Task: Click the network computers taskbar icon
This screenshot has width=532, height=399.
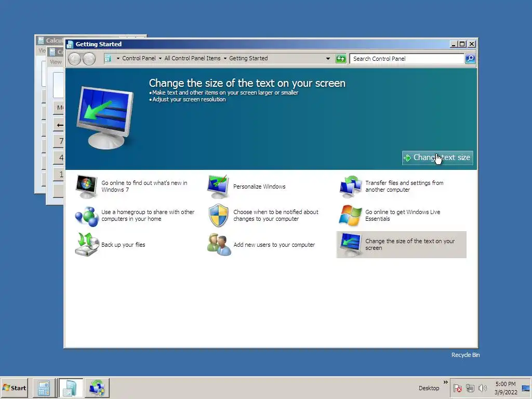Action: 97,388
